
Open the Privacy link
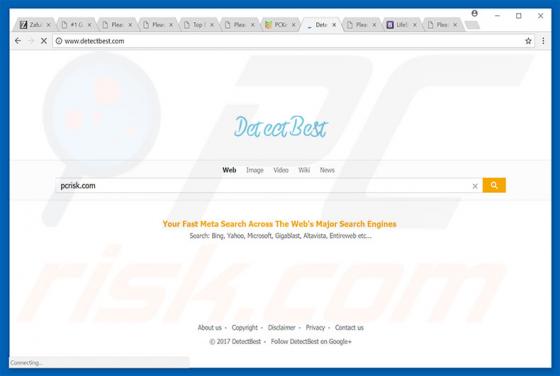pos(315,327)
